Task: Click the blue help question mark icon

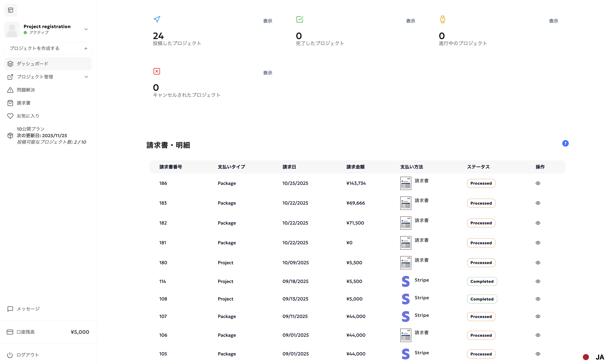Action: tap(565, 144)
